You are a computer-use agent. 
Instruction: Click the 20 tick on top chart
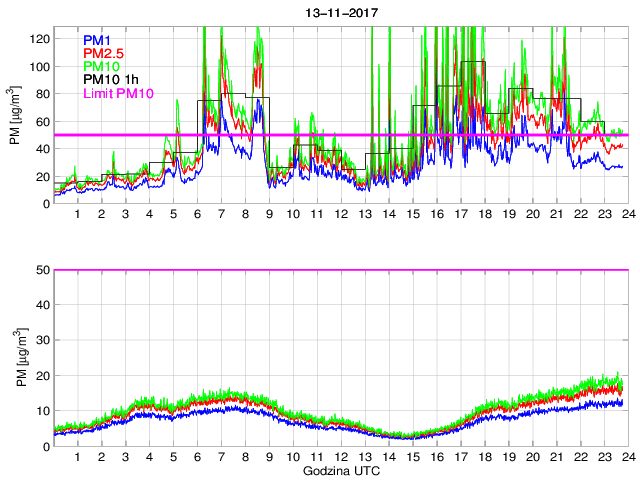point(43,177)
